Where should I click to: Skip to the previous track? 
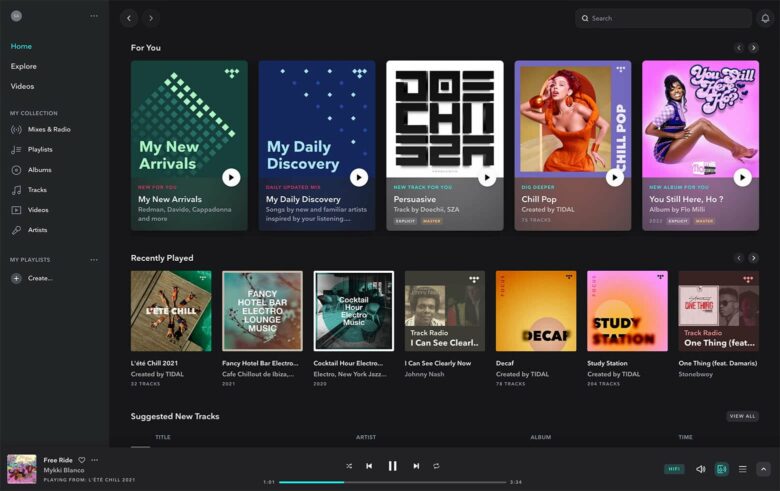point(369,466)
